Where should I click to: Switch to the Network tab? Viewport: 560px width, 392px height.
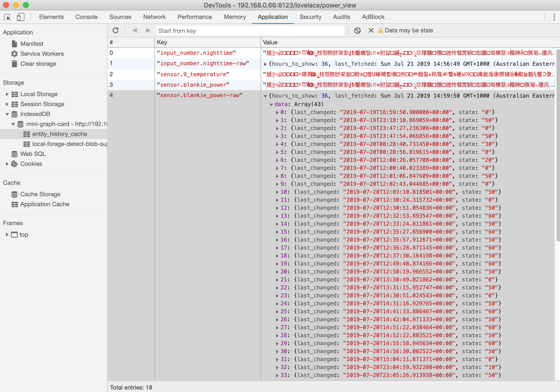(154, 17)
